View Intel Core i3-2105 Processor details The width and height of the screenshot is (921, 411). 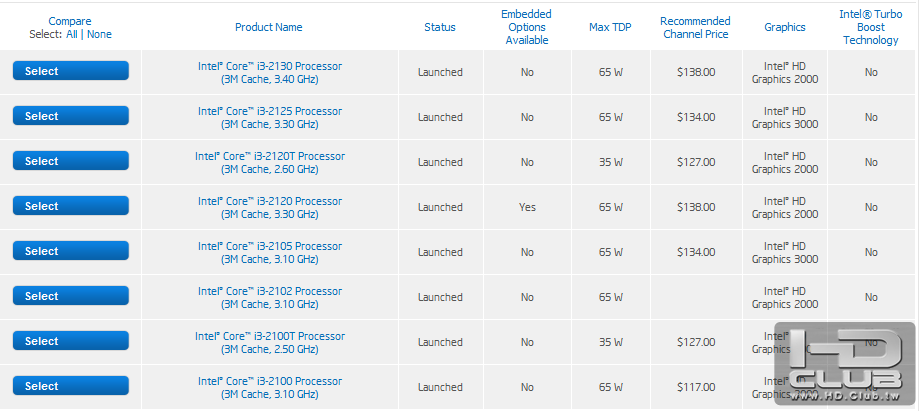pyautogui.click(x=269, y=246)
